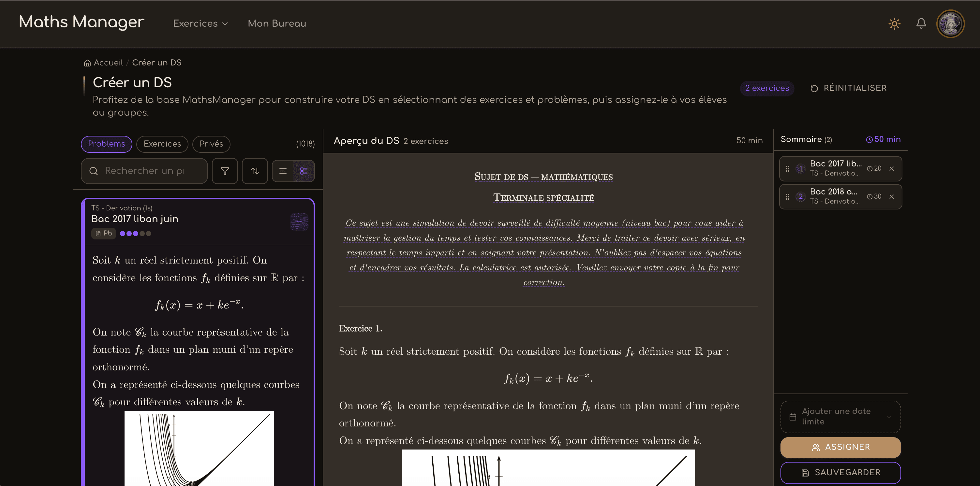This screenshot has height=486, width=980.
Task: Click the home icon in breadcrumb
Action: 87,63
